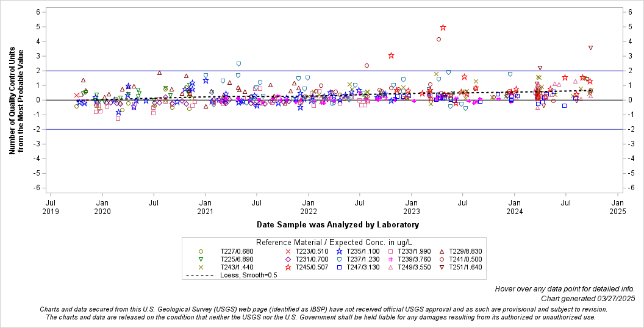
Task: Click the y-axis title 'Number of Quality Control Units'
Action: coord(12,99)
